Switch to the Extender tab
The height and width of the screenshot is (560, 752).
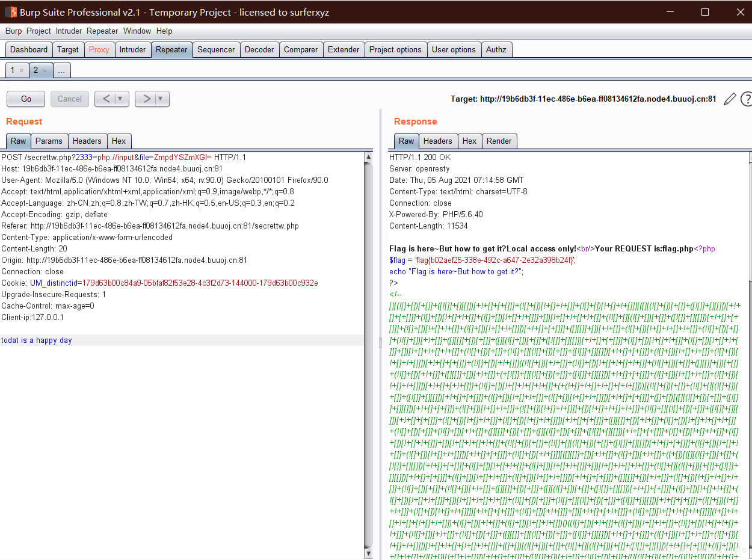point(344,50)
